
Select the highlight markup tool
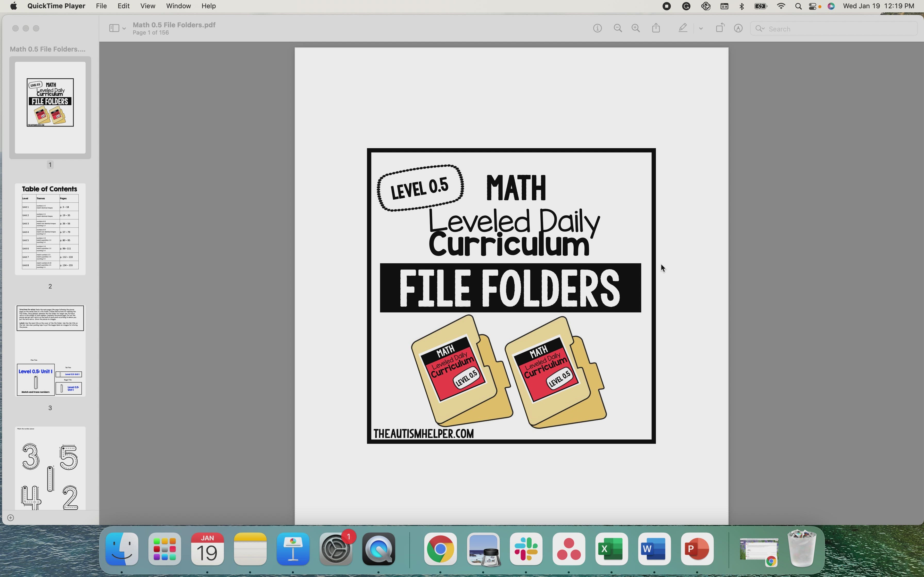pyautogui.click(x=682, y=28)
